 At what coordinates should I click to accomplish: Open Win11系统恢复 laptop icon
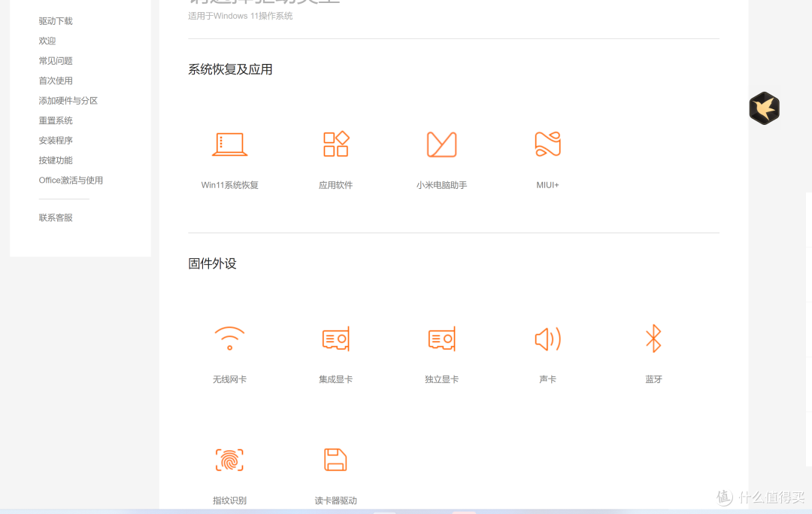click(229, 144)
